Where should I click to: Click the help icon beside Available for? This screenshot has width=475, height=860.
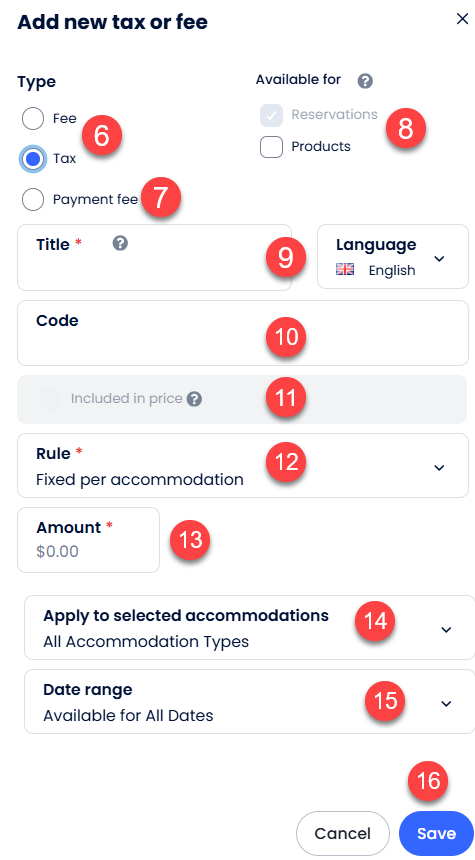365,81
